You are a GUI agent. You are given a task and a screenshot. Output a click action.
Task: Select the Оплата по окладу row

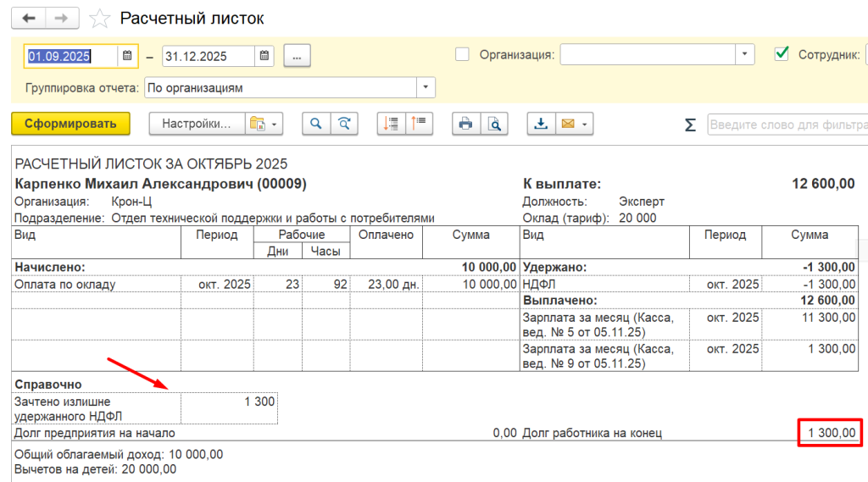coord(265,284)
